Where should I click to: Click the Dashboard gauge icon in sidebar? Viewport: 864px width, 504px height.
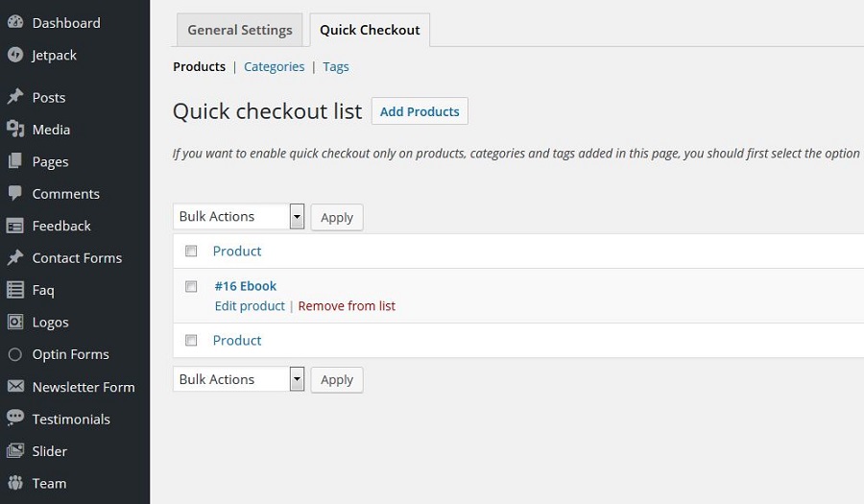coord(15,23)
